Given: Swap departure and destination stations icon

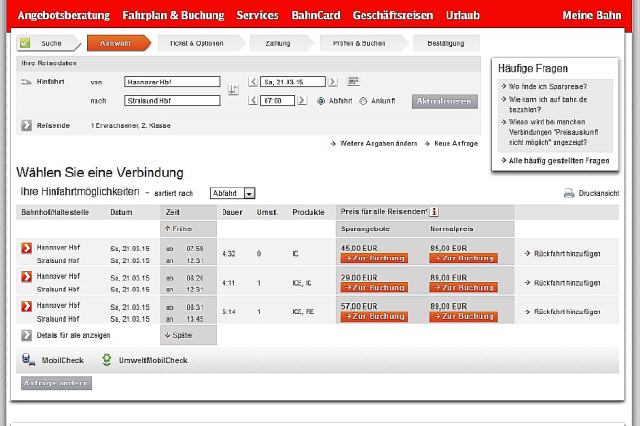Looking at the screenshot, I should click(x=233, y=90).
